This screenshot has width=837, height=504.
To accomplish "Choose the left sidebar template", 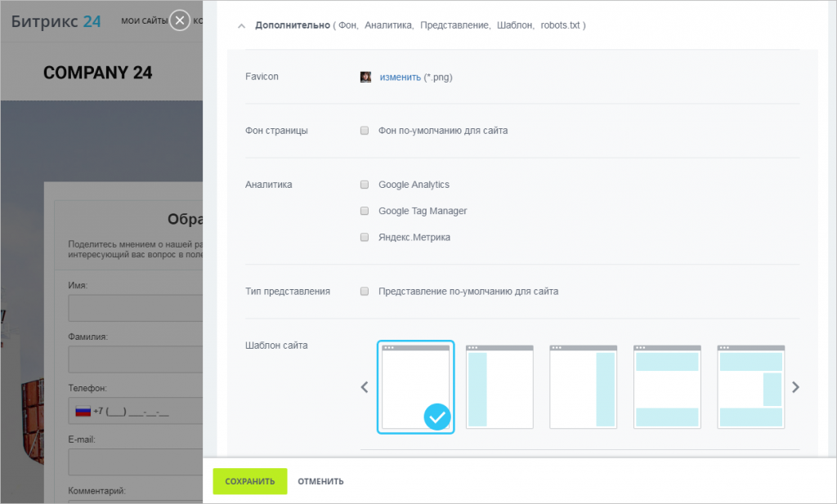I will click(499, 386).
